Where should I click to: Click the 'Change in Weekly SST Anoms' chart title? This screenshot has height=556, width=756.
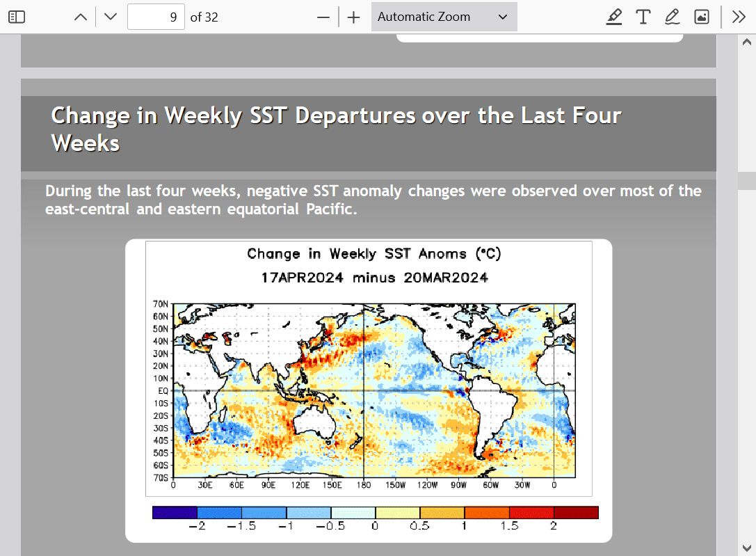[373, 254]
